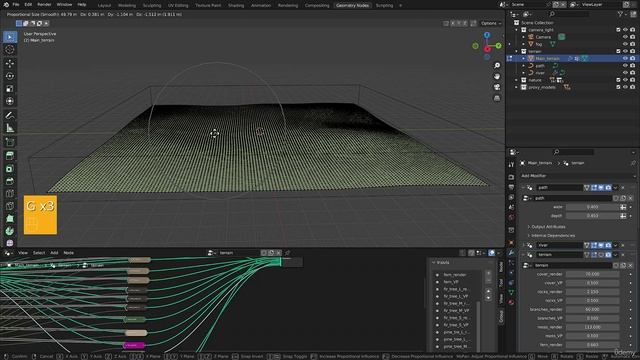Open the Object Data green triangle tab
The image size is (640, 360).
tap(511, 292)
